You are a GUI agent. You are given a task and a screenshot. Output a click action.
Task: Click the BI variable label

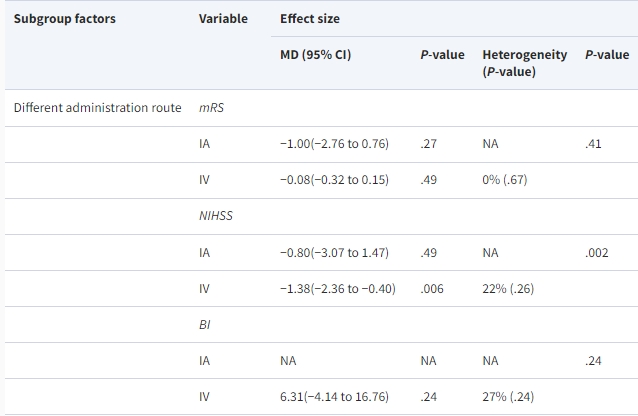[204, 325]
